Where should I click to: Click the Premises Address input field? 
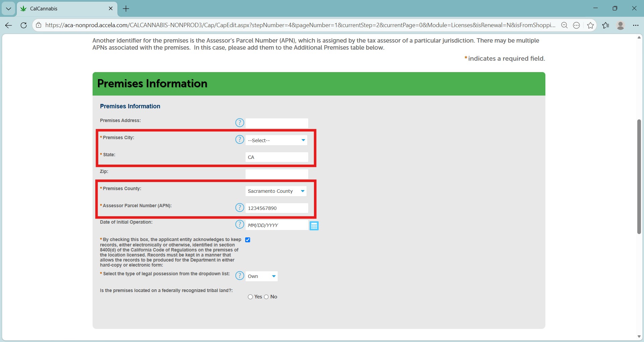click(x=277, y=123)
